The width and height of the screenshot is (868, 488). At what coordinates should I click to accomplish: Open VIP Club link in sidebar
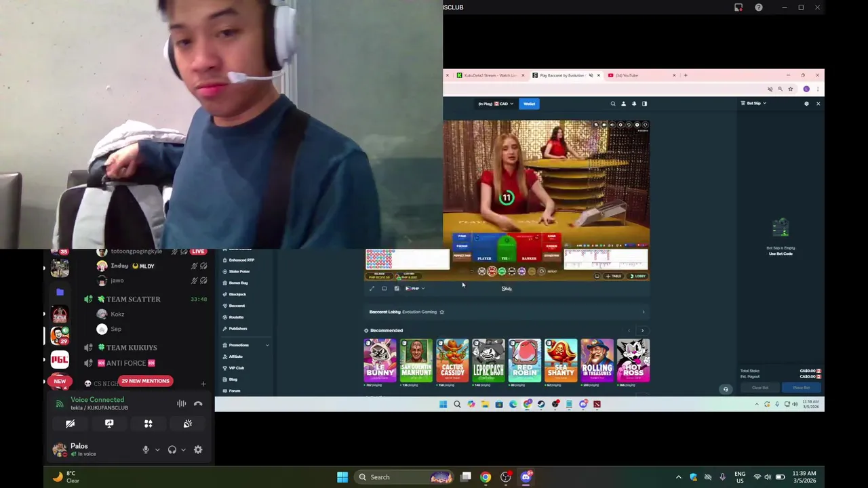[x=236, y=368]
